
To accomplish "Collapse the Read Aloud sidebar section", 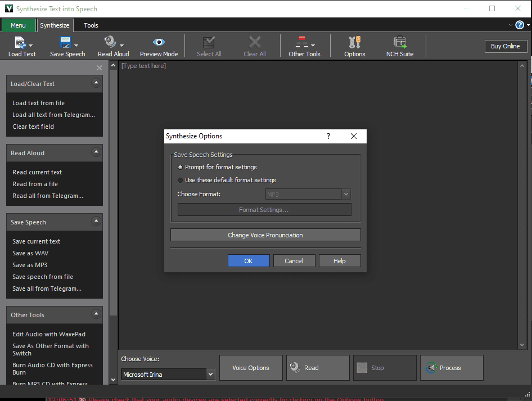I will click(x=96, y=152).
